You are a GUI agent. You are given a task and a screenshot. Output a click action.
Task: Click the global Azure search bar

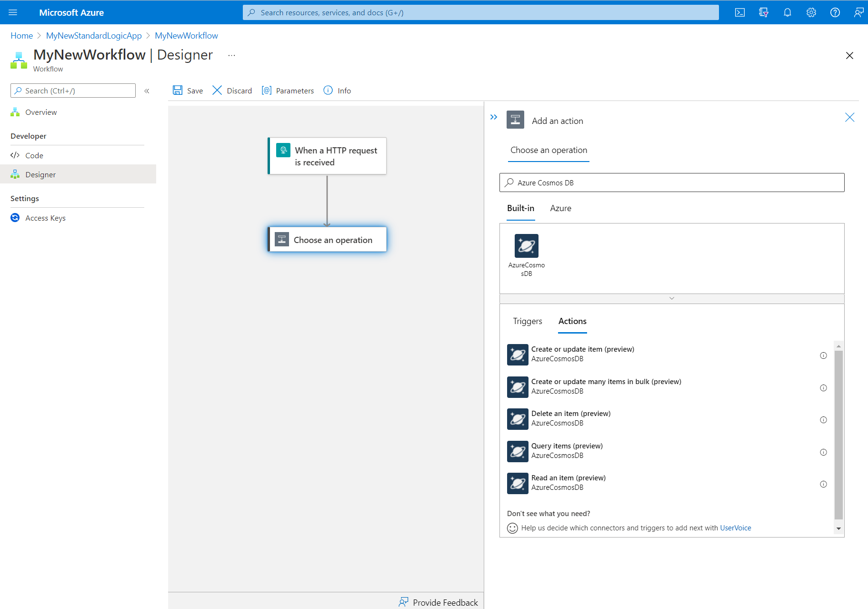point(480,12)
